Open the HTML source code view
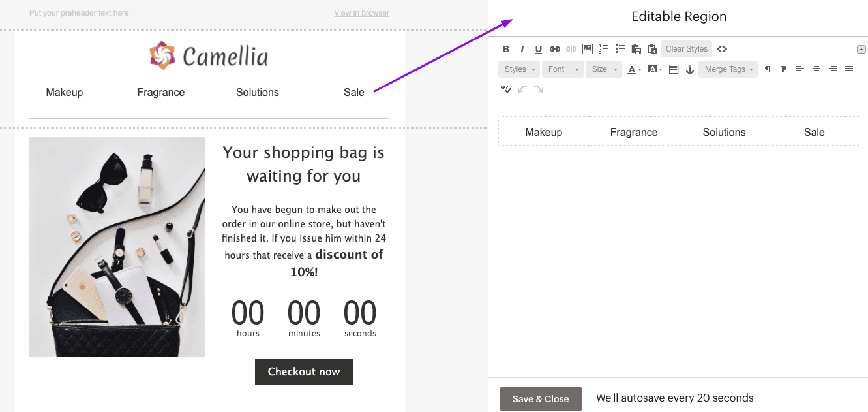The width and height of the screenshot is (868, 412). pos(722,48)
